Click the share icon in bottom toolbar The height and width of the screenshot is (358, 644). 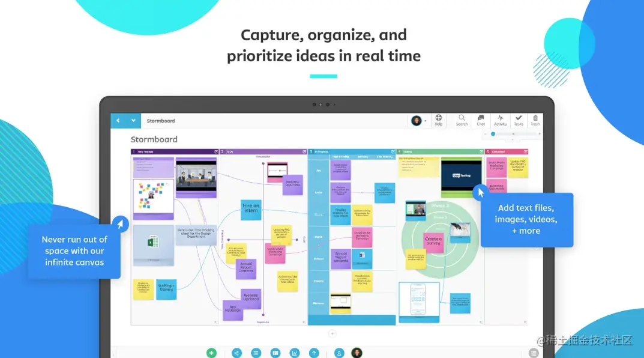[236, 353]
